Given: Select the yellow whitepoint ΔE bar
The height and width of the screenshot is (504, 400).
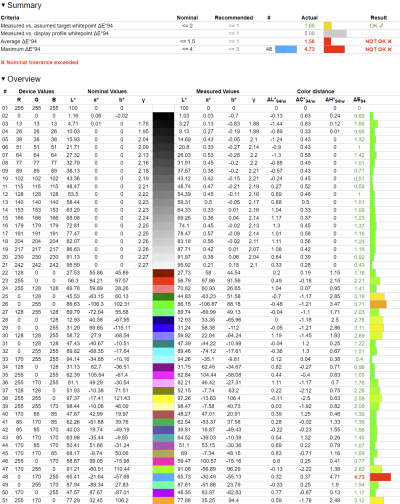Looking at the screenshot, I should point(328,26).
